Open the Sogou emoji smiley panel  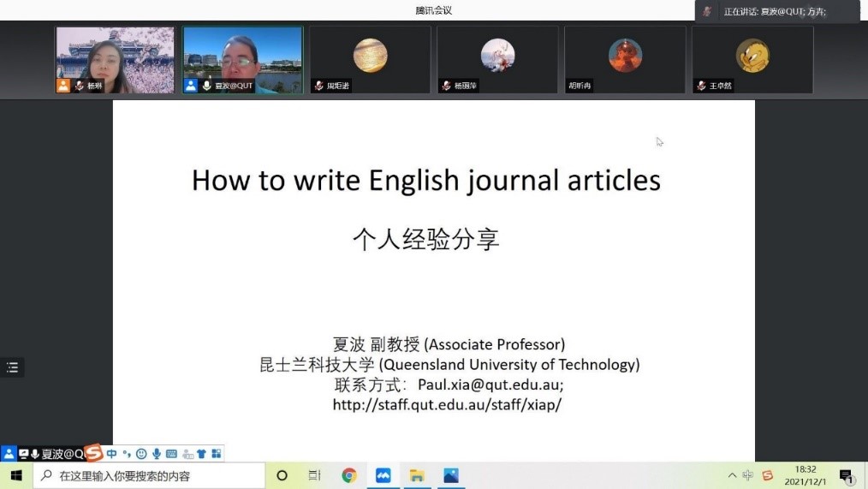pos(141,454)
